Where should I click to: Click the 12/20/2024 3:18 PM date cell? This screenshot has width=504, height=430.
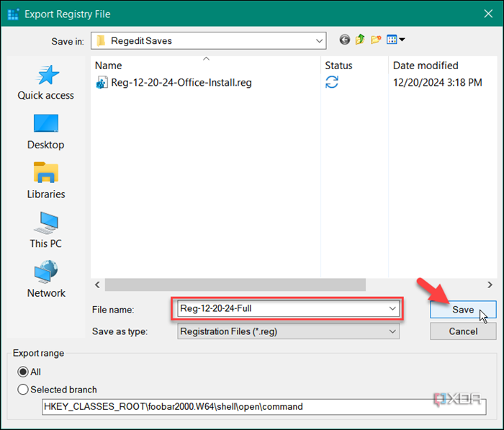438,83
